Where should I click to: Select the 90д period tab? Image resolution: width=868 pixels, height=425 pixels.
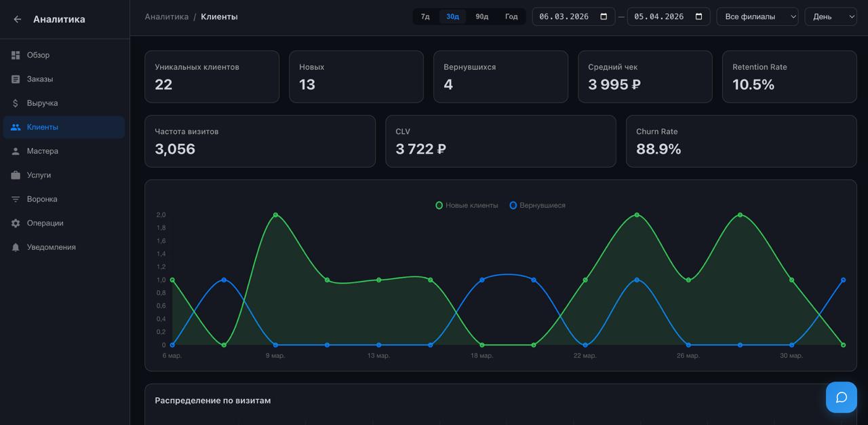[x=481, y=17]
